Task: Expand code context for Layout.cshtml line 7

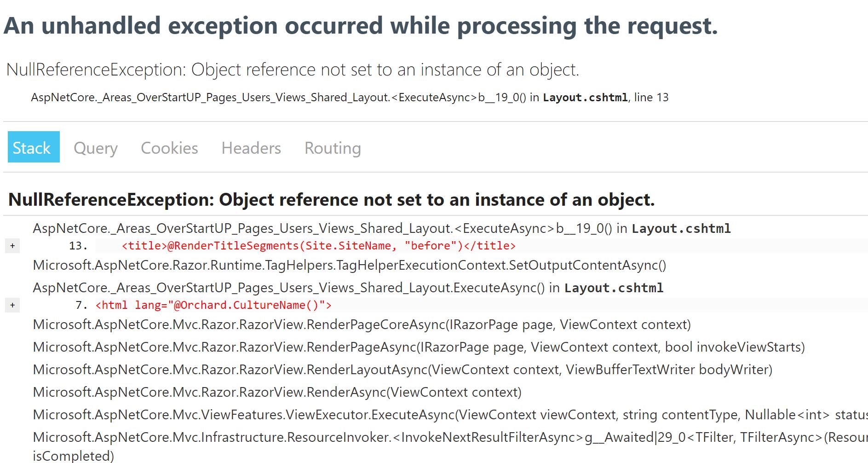Action: (12, 305)
